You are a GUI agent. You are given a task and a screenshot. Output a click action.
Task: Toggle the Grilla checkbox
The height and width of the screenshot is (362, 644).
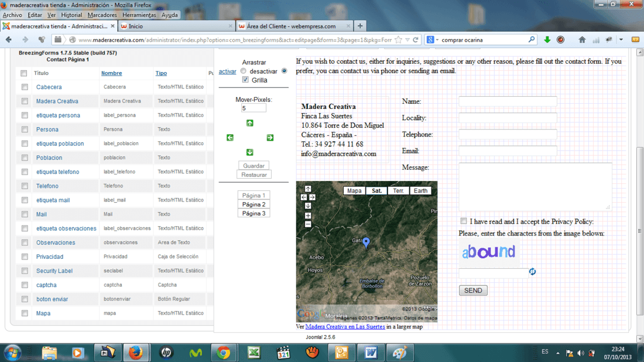pyautogui.click(x=246, y=80)
